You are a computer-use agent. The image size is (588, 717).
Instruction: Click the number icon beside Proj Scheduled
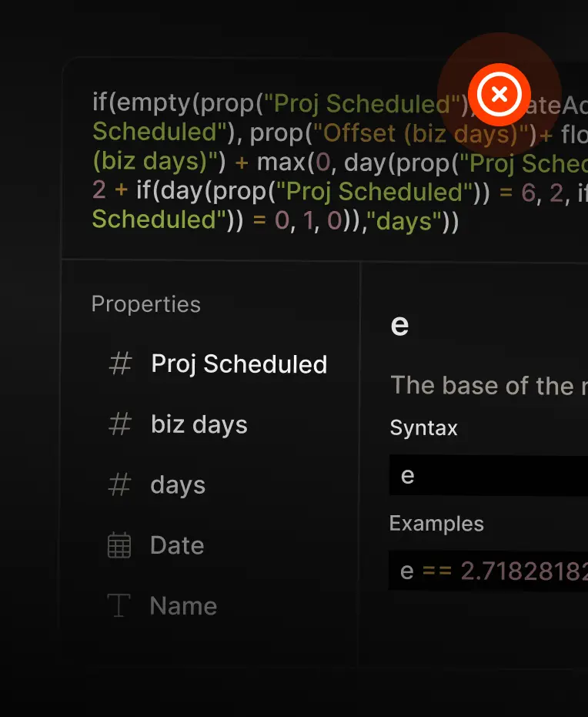point(120,364)
